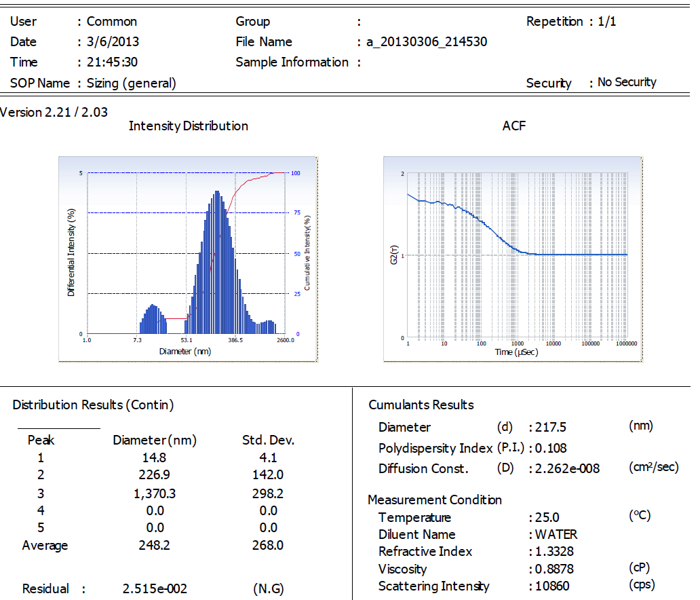Image resolution: width=700 pixels, height=600 pixels.
Task: Click the Distribution Results (Contin) heading
Action: coord(93,405)
